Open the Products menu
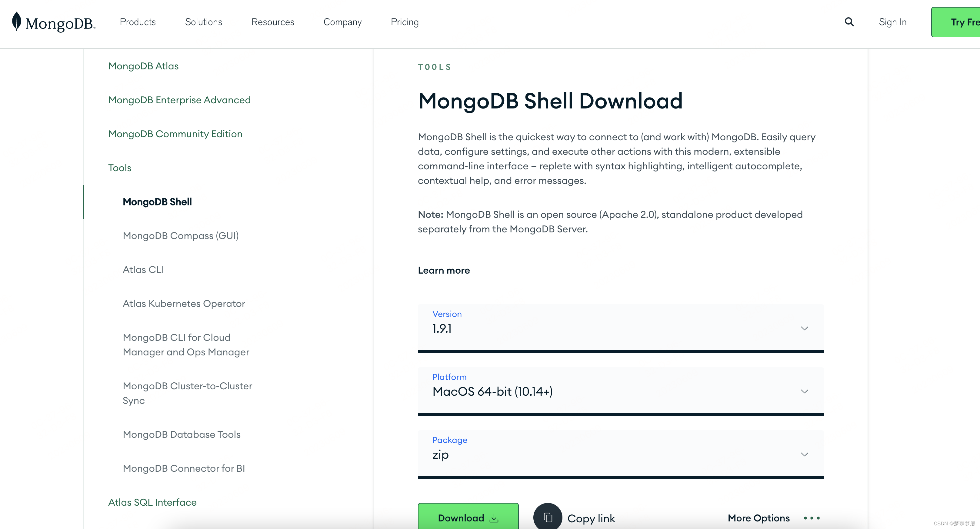The width and height of the screenshot is (980, 529). [138, 22]
